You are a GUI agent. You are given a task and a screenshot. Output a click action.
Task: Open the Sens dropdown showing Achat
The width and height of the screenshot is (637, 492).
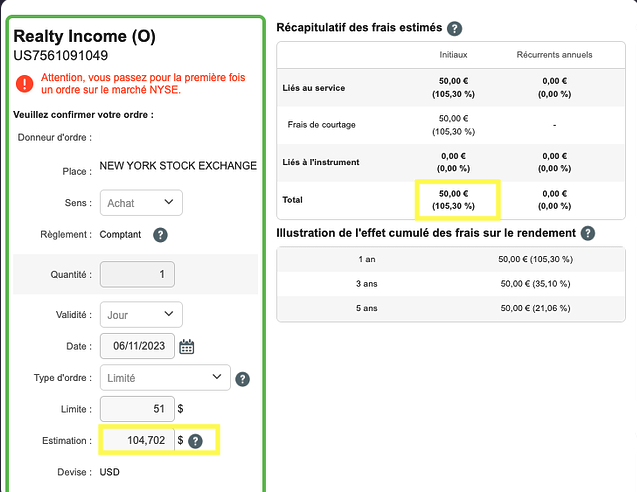point(142,203)
